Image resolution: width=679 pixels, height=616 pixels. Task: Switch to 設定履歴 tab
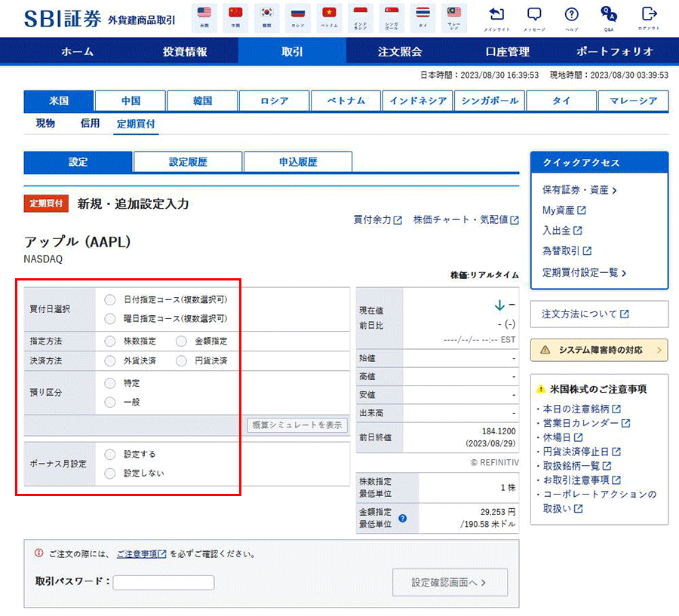(x=188, y=162)
